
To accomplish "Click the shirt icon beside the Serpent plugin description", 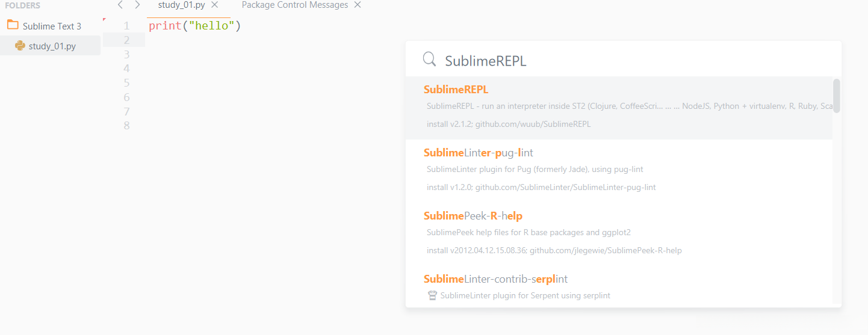I will (432, 295).
